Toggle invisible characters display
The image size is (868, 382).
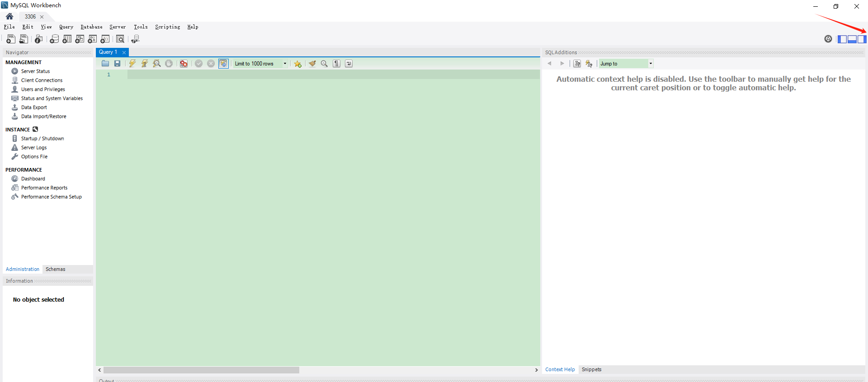click(337, 64)
